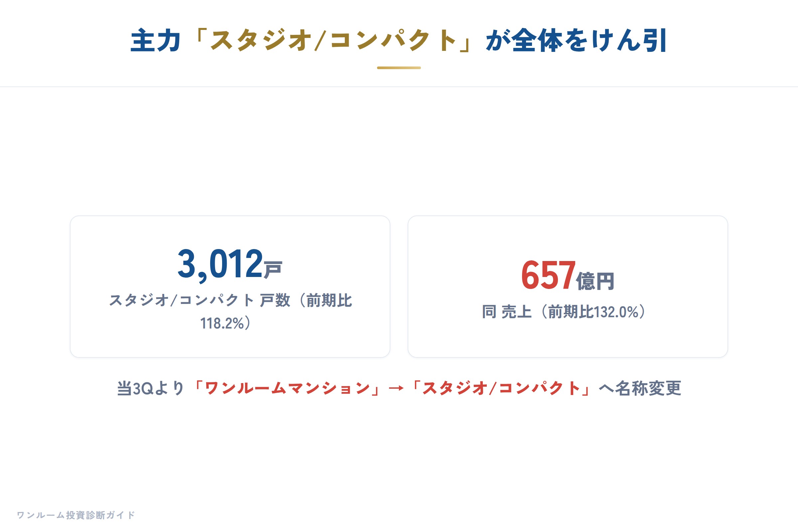Click the red "657" figure
Image resolution: width=798 pixels, height=532 pixels.
point(548,275)
